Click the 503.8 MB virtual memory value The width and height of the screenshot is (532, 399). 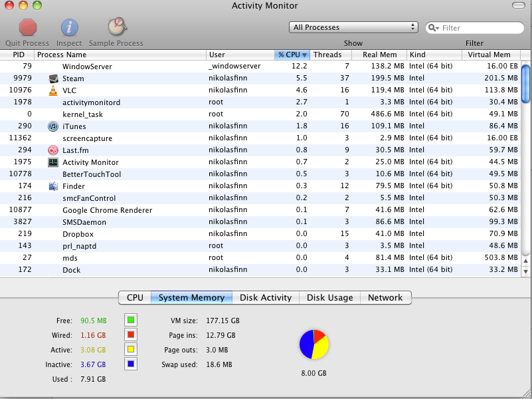coord(501,257)
